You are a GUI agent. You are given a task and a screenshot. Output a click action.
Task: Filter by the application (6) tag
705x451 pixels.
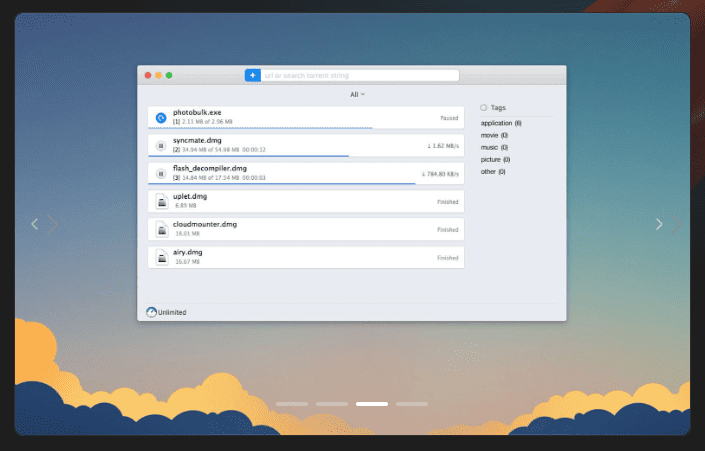(501, 123)
